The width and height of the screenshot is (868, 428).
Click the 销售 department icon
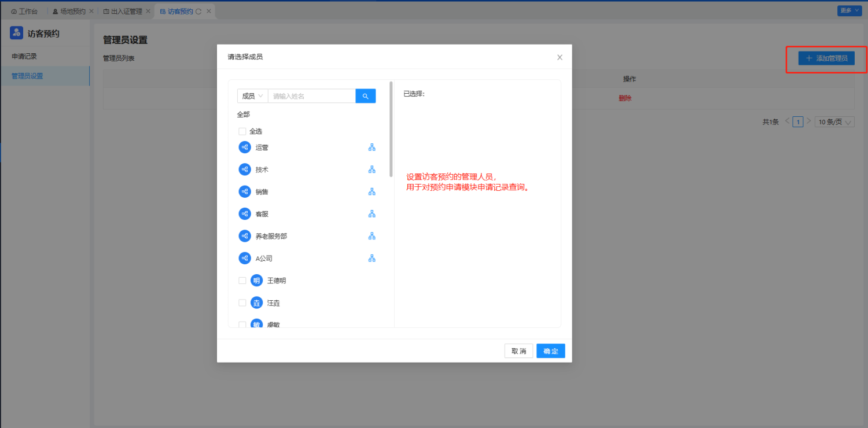tap(245, 191)
